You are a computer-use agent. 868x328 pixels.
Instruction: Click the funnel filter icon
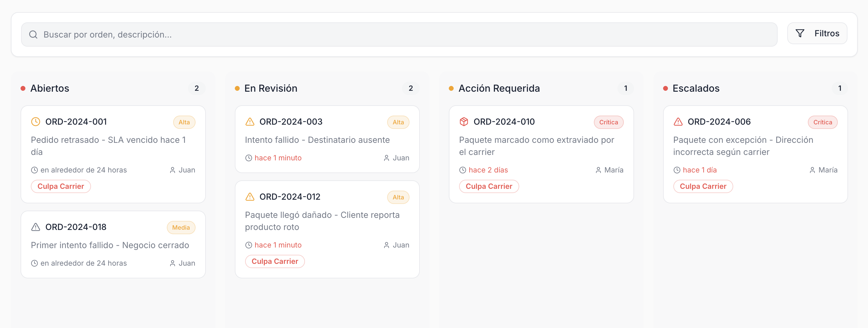[x=800, y=33]
